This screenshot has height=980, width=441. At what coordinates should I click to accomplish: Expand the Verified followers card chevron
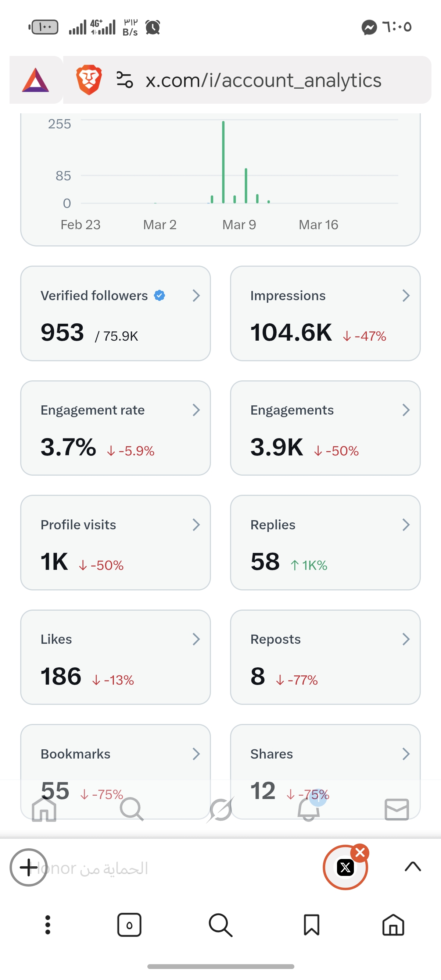pos(196,296)
